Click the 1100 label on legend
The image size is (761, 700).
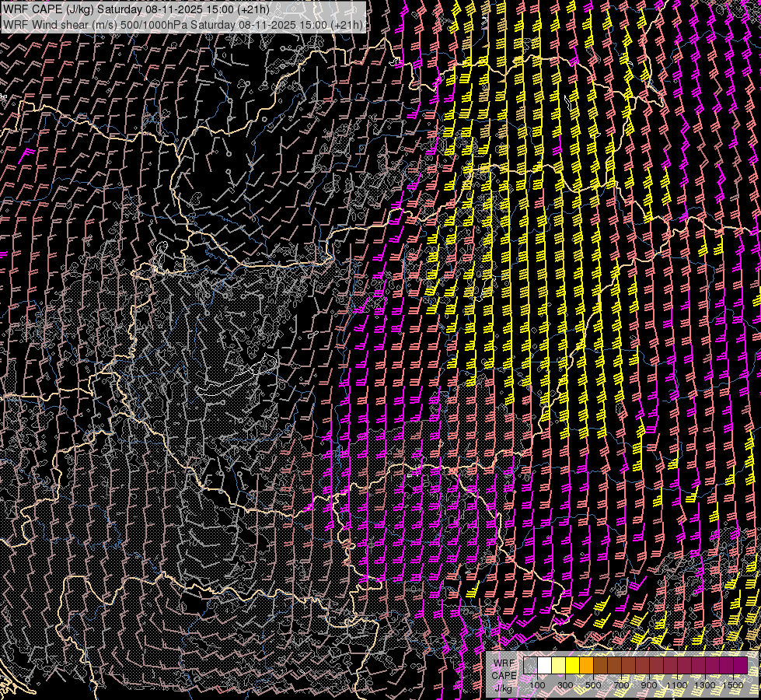pos(677,684)
